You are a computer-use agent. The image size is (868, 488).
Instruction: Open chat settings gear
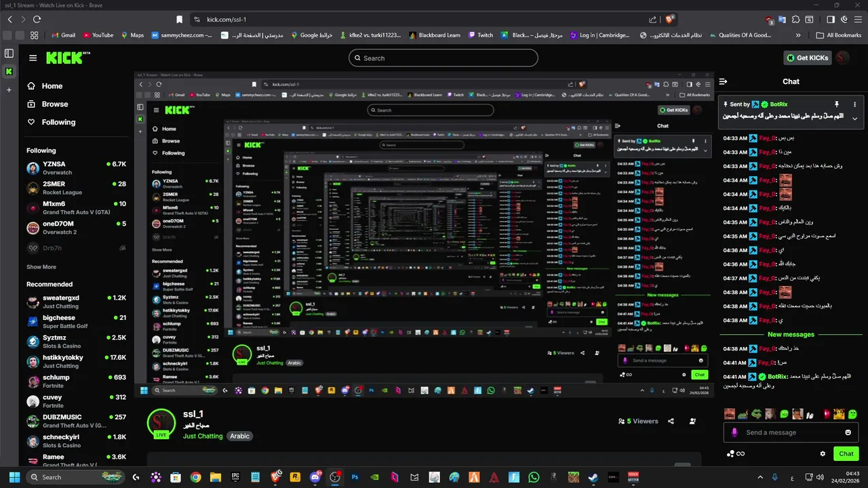coord(823,453)
